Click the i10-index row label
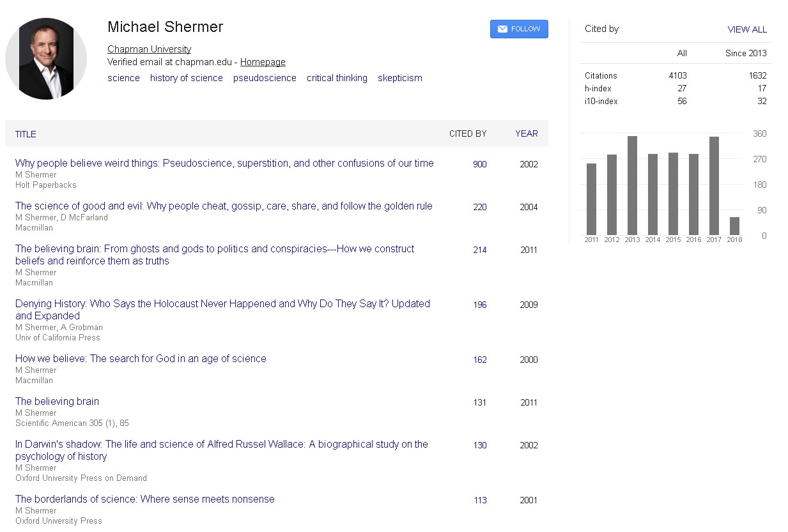788x532 pixels. (x=601, y=101)
